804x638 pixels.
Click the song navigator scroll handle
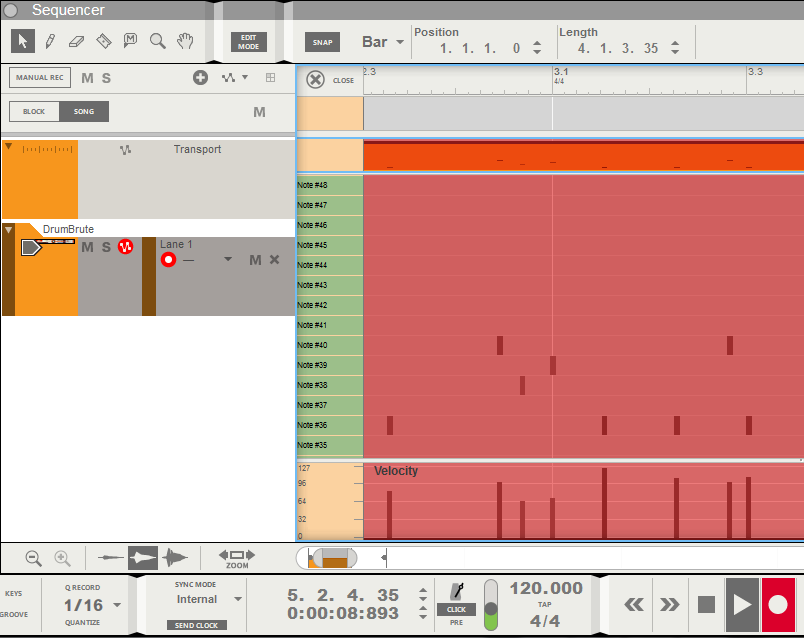[334, 558]
